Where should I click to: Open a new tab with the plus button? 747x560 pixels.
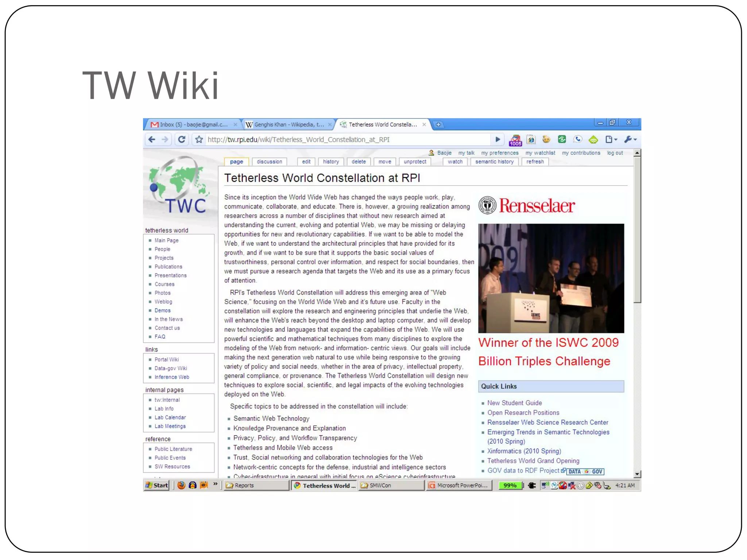(438, 125)
